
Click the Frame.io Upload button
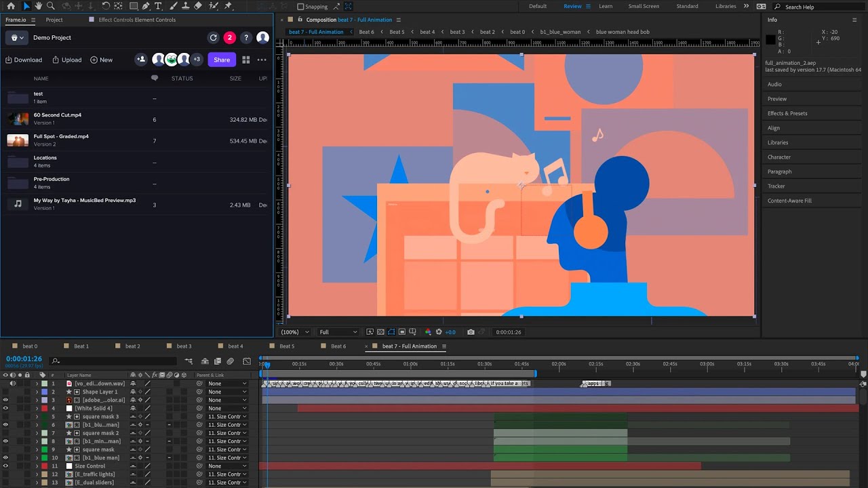coord(66,60)
